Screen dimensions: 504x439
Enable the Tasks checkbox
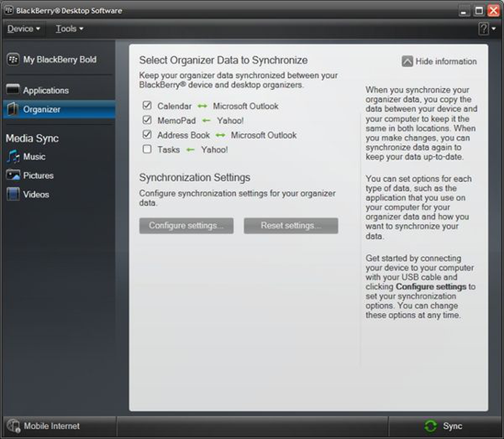tap(147, 149)
